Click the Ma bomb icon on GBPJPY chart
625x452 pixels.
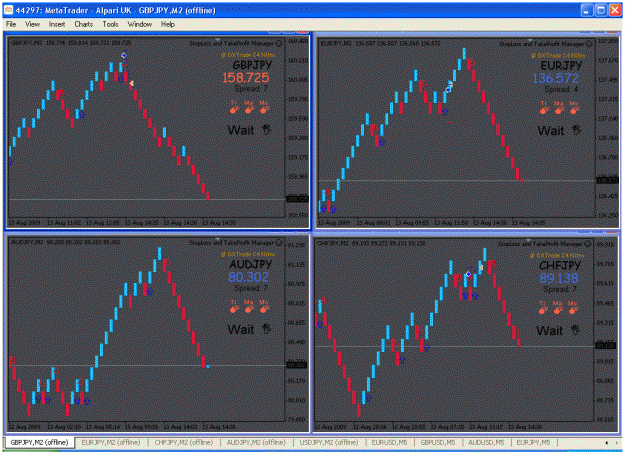click(x=248, y=109)
